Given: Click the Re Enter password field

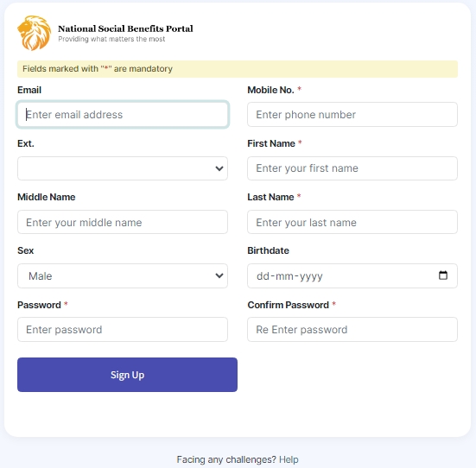Looking at the screenshot, I should [352, 330].
